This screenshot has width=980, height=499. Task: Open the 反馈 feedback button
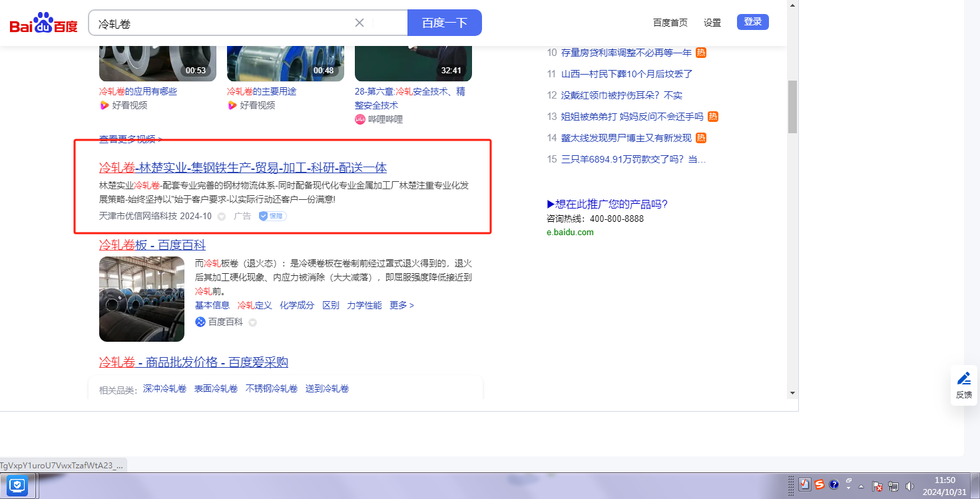[x=964, y=385]
